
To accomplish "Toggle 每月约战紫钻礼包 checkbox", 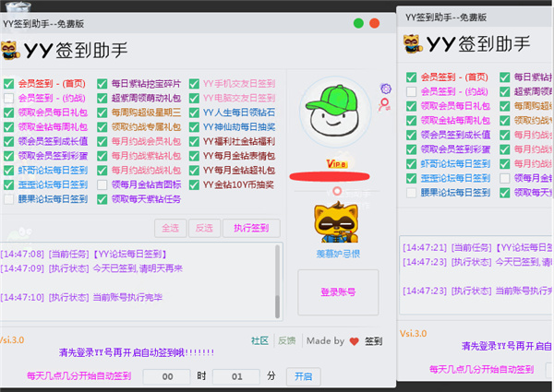I will [x=102, y=156].
